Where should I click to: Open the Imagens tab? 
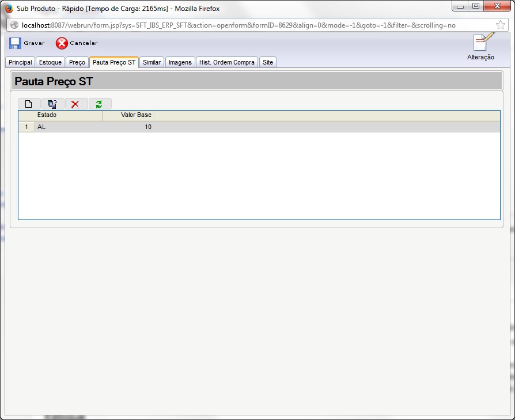pos(180,62)
